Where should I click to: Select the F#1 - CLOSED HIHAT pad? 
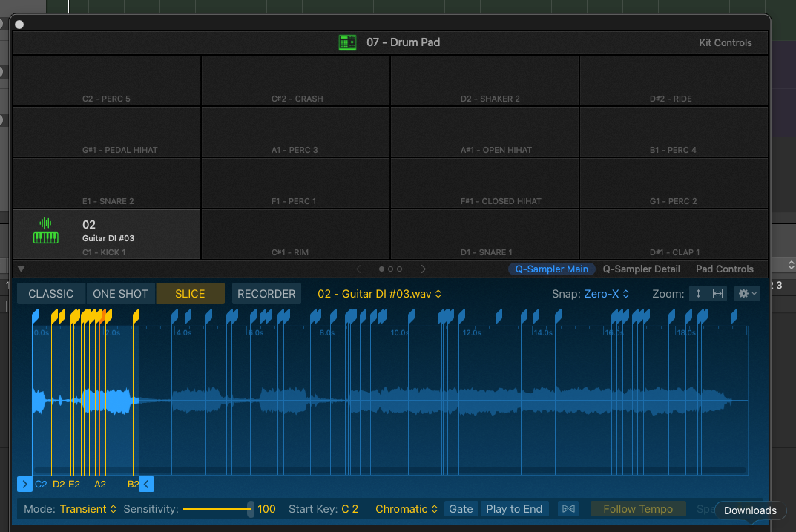pos(485,184)
